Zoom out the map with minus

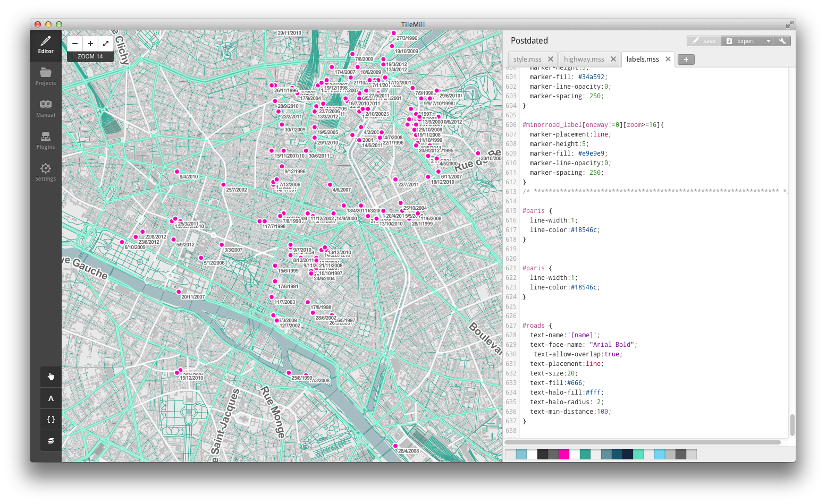75,44
